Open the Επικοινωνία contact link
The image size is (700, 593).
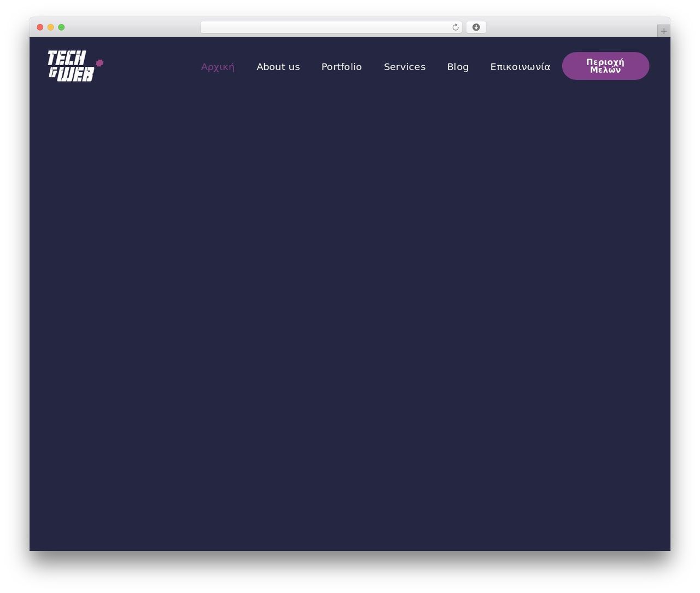(520, 67)
